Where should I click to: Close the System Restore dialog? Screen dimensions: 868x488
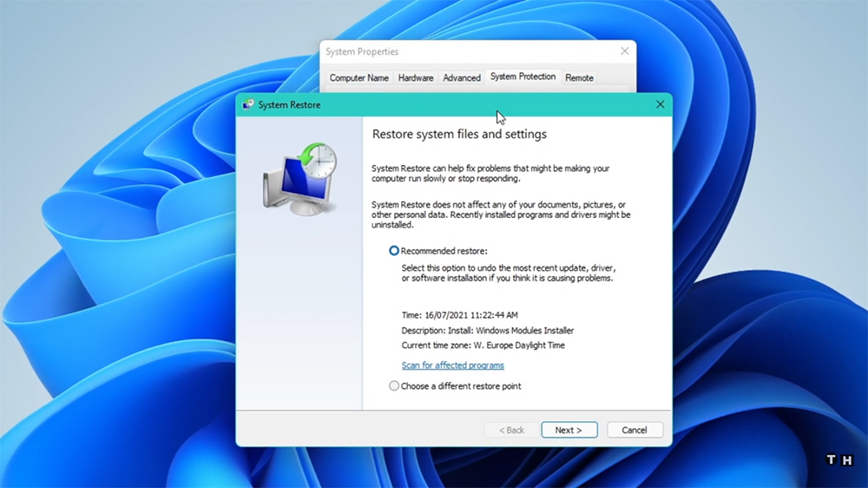pyautogui.click(x=660, y=105)
